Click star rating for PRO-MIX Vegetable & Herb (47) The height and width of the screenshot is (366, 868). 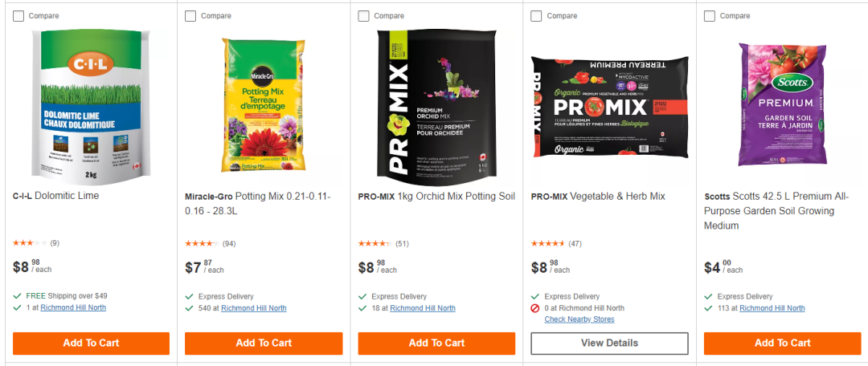pyautogui.click(x=547, y=243)
